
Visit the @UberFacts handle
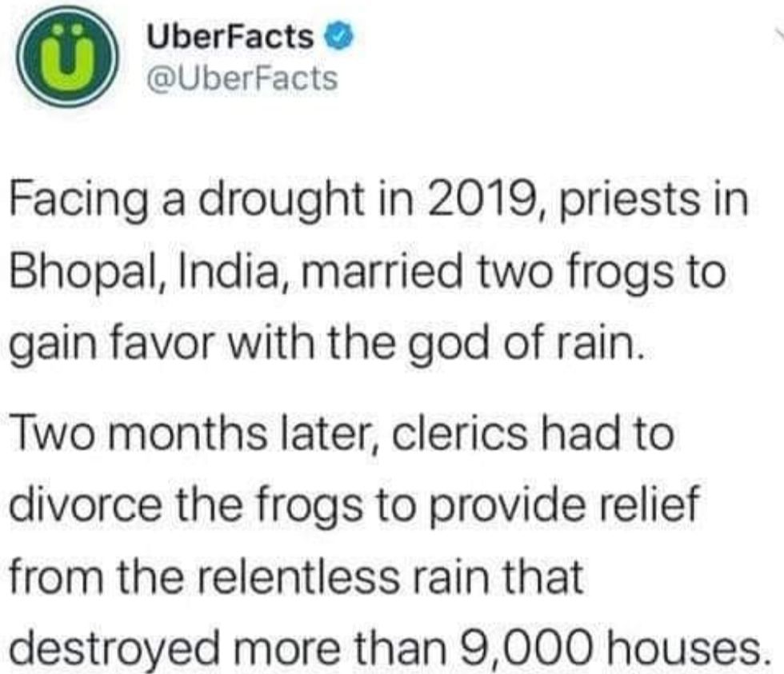(242, 79)
